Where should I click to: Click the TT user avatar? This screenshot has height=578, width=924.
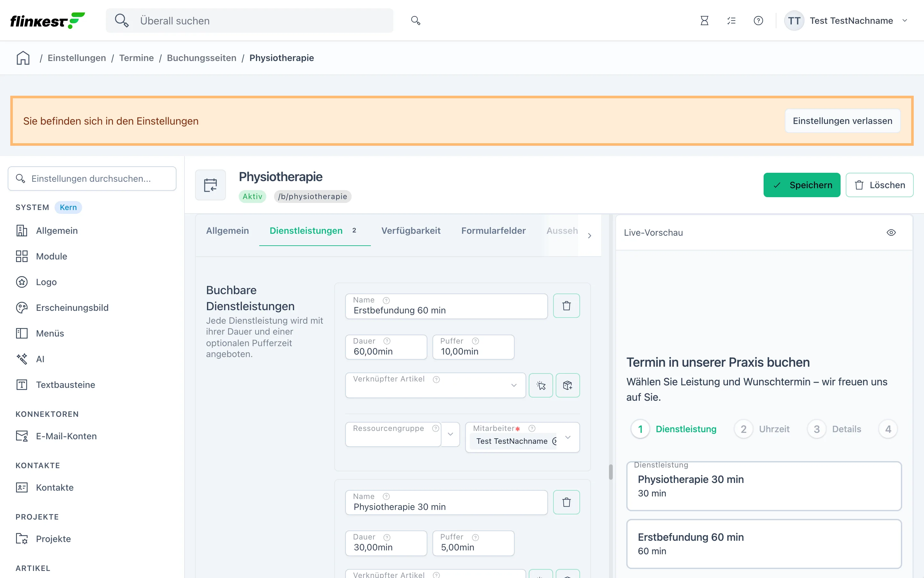click(794, 21)
